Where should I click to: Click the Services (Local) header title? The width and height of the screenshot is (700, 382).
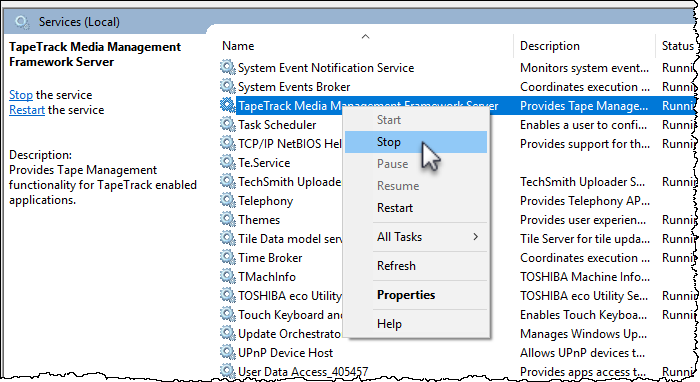(x=79, y=22)
